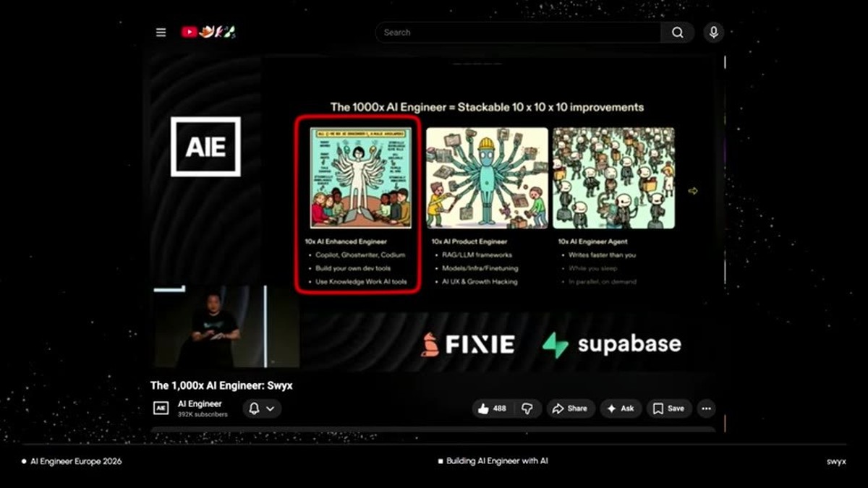Select the 10x AI Product Engineer illustration
The width and height of the screenshot is (868, 488).
click(487, 178)
